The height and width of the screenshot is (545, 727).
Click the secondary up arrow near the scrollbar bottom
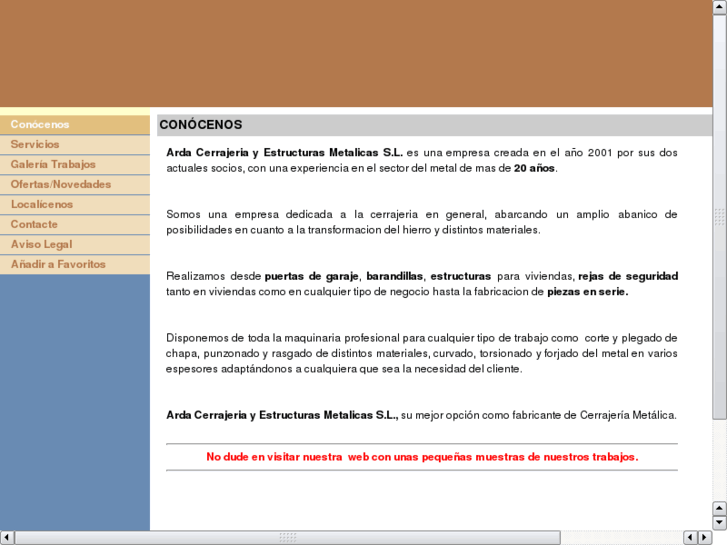coord(719,508)
